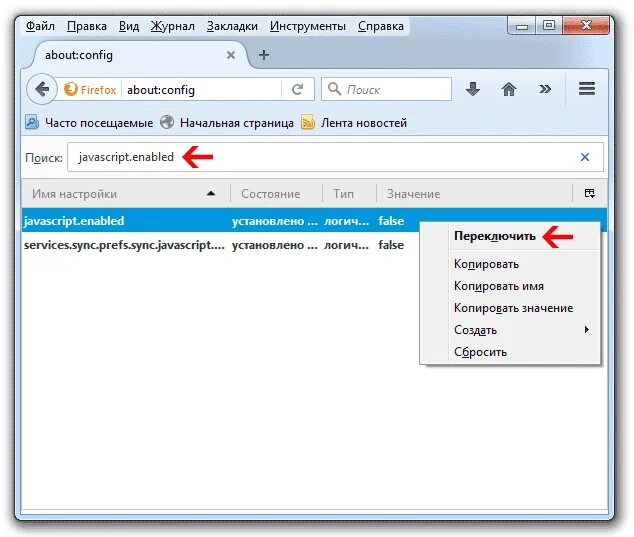Open the Вид menu
The height and width of the screenshot is (537, 634).
[129, 26]
